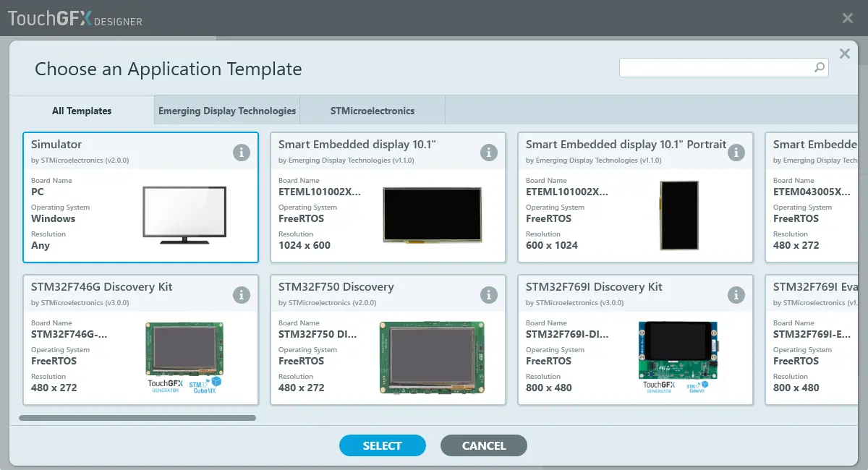This screenshot has height=470, width=868.
Task: Click the CANCEL button
Action: point(484,445)
